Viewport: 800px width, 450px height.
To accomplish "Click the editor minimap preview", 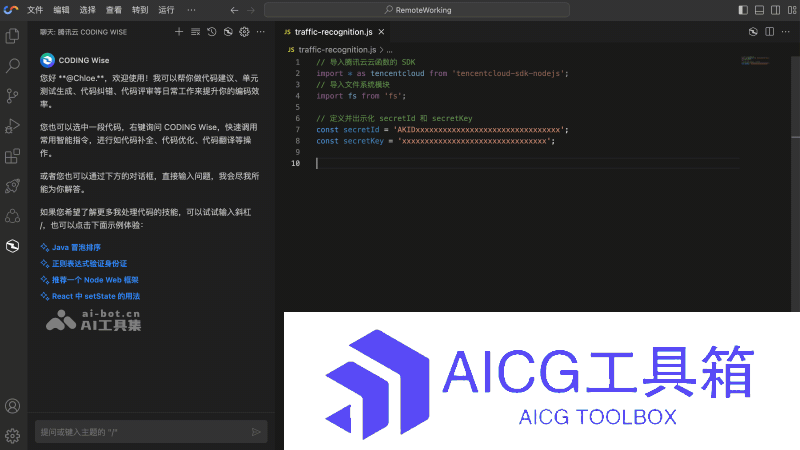I will point(755,61).
